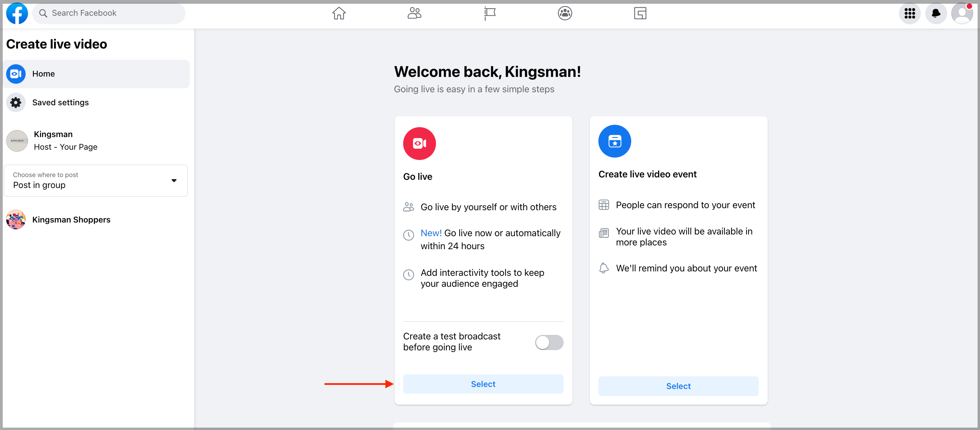Click 'We'll remind you about your event' text
Screen dimensions: 980x430
point(686,268)
